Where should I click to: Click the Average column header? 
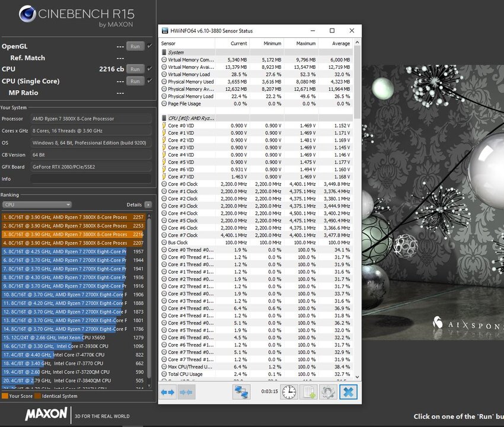tap(336, 43)
